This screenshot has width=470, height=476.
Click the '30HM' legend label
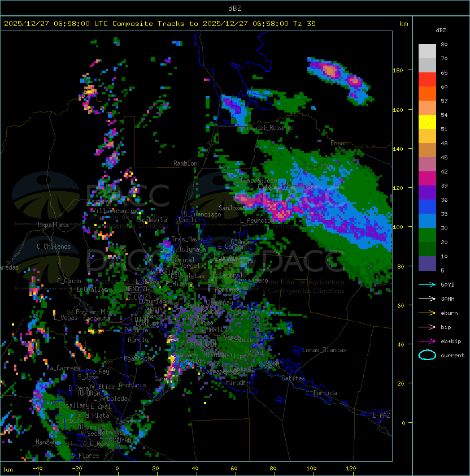click(447, 298)
